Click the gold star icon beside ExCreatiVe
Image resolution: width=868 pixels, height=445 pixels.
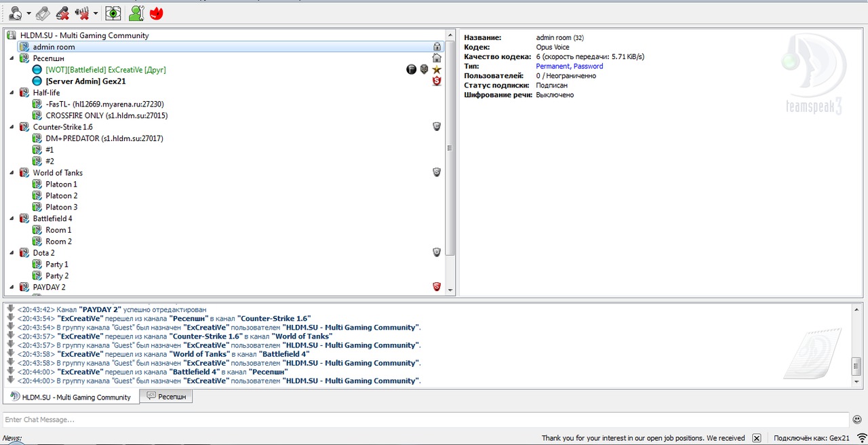coord(437,70)
